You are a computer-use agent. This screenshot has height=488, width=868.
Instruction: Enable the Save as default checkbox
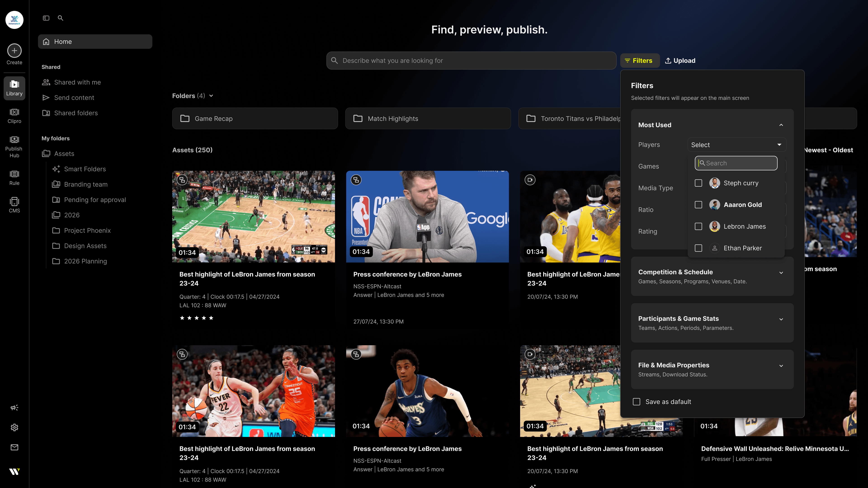pos(637,401)
